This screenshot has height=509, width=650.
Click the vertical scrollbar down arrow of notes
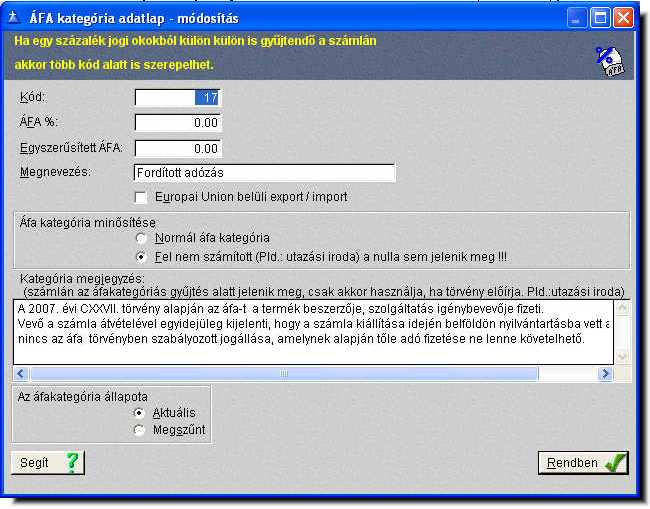click(622, 356)
